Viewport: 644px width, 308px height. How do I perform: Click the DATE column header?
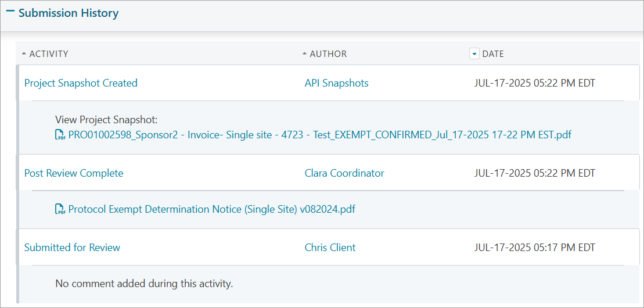(x=493, y=54)
